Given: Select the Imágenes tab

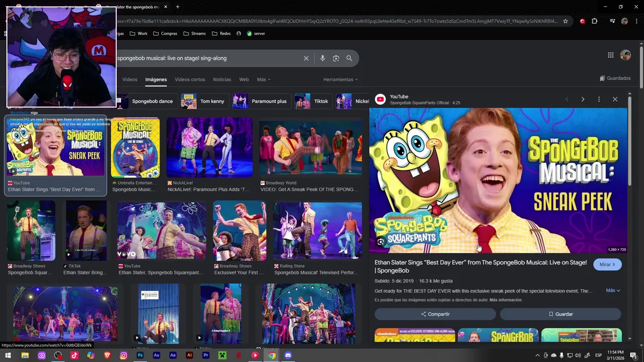Looking at the screenshot, I should tap(156, 79).
